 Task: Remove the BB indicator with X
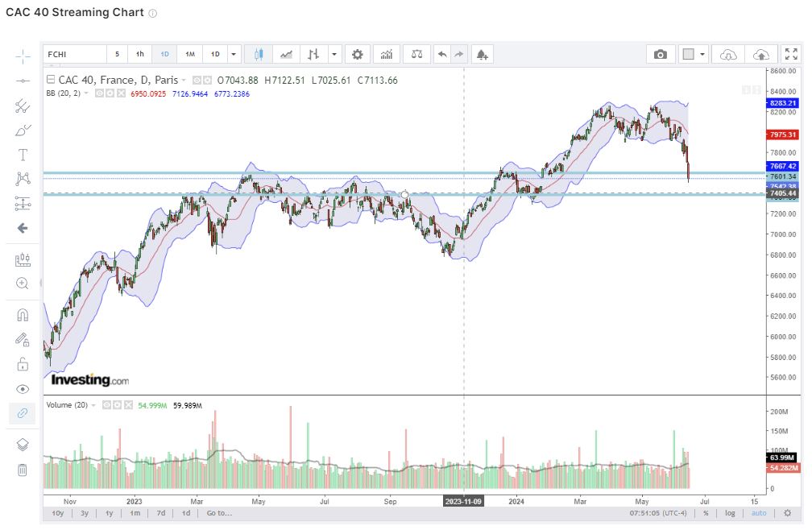click(121, 93)
